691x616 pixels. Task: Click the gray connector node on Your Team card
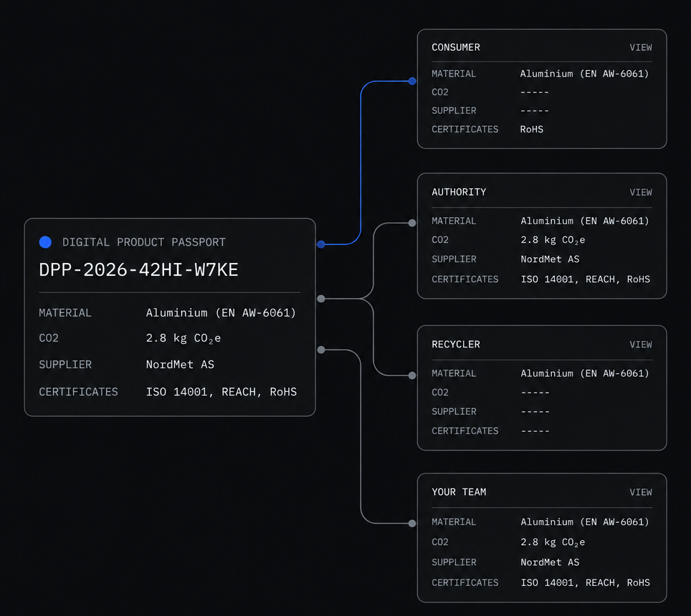(412, 524)
